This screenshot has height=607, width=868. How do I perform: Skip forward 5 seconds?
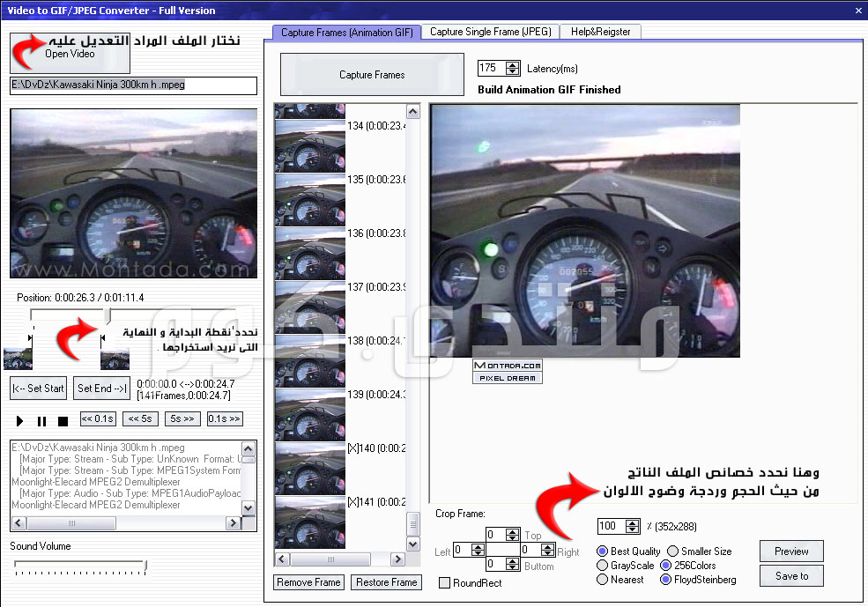(182, 419)
